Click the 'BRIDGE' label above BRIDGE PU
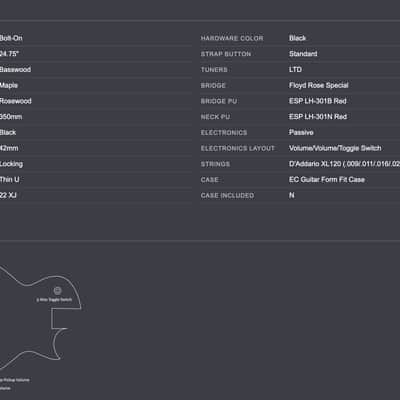This screenshot has height=400, width=400. pyautogui.click(x=213, y=85)
